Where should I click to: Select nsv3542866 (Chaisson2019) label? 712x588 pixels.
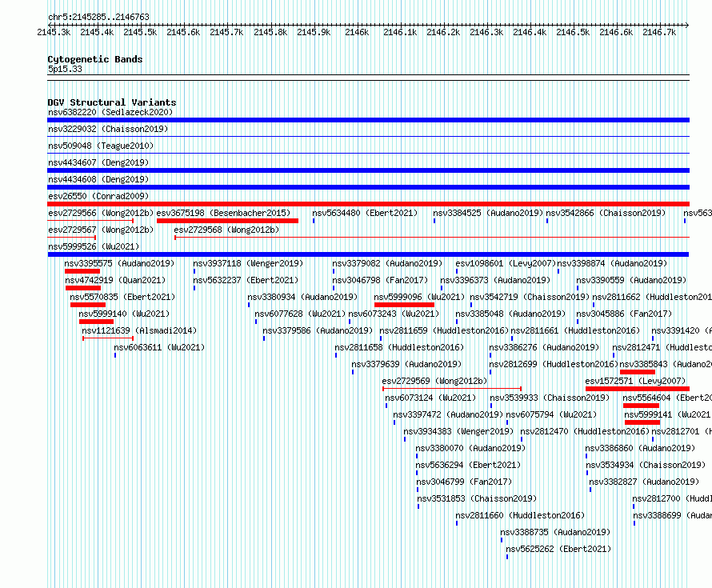pos(606,213)
